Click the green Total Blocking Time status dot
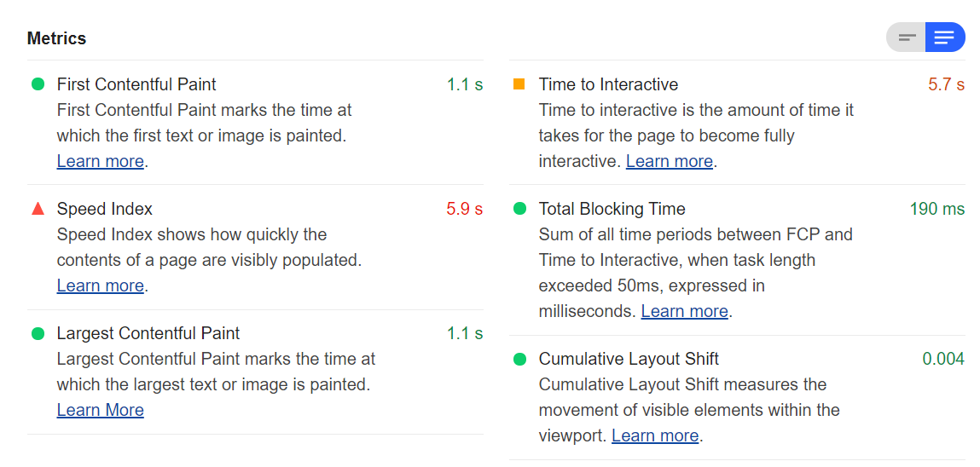 [x=519, y=209]
